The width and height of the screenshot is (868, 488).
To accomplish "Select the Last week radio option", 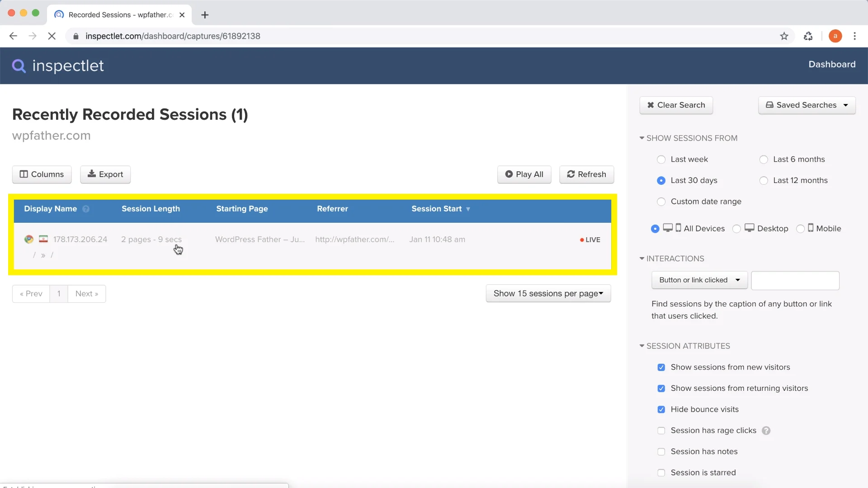I will (x=661, y=160).
